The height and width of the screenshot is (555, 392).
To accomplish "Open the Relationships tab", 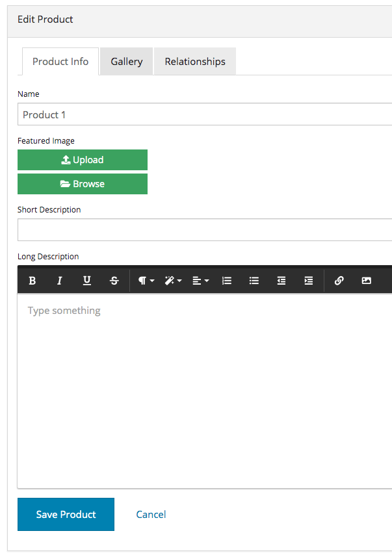I will pyautogui.click(x=195, y=62).
